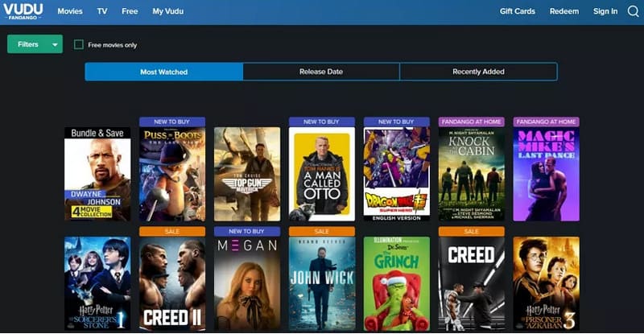The height and width of the screenshot is (334, 644).
Task: Enable Free movies only checkbox
Action: 78,44
